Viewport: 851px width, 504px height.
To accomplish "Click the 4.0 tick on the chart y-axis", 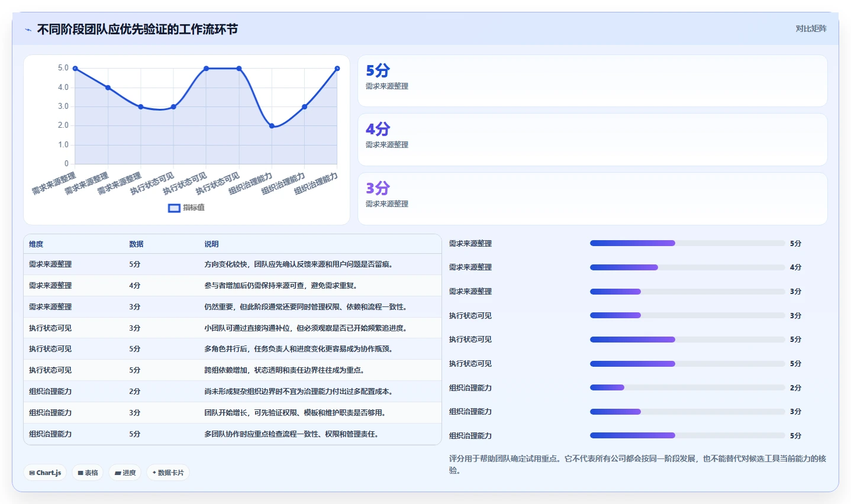I will tap(63, 88).
